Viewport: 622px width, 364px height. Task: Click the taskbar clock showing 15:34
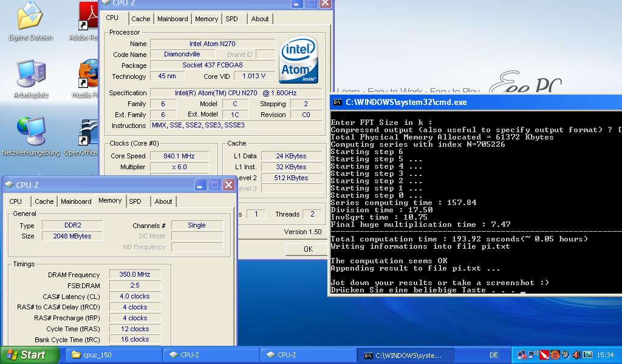(x=606, y=355)
